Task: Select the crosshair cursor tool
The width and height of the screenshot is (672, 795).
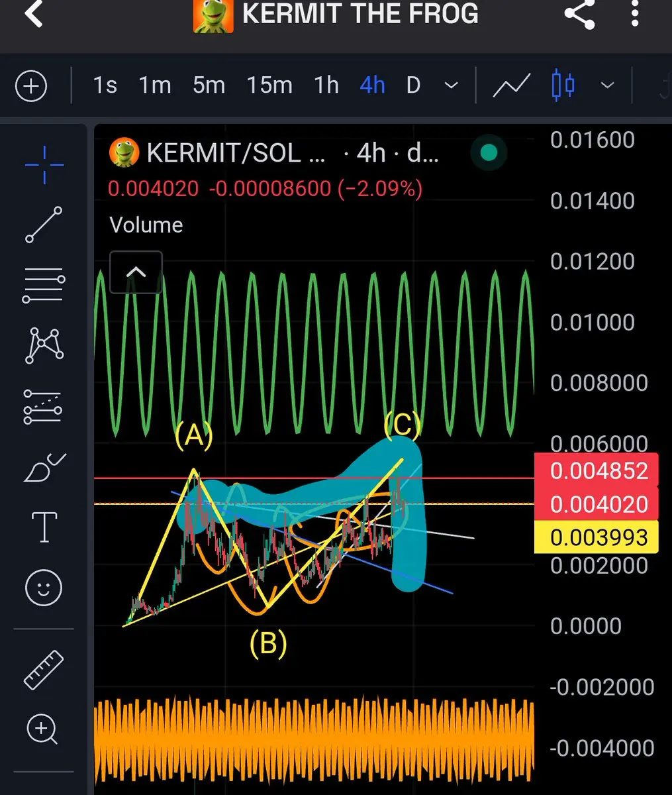Action: tap(44, 165)
